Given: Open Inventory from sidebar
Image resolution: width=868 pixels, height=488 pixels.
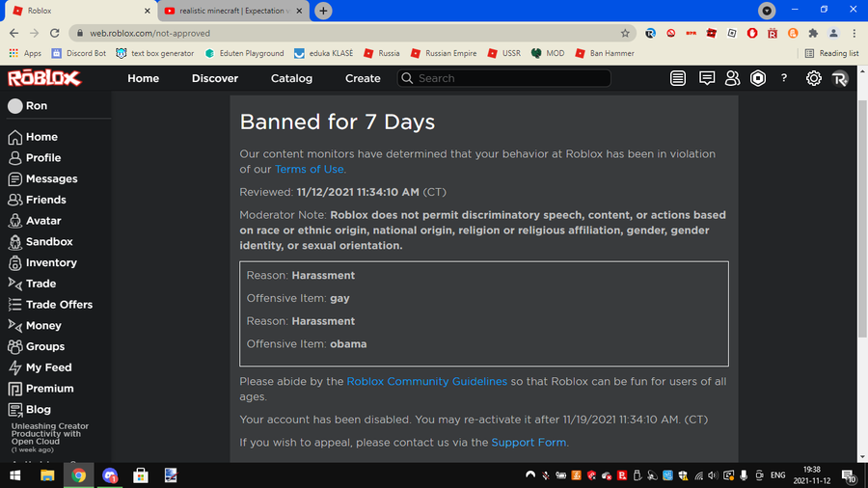Looking at the screenshot, I should (x=42, y=263).
